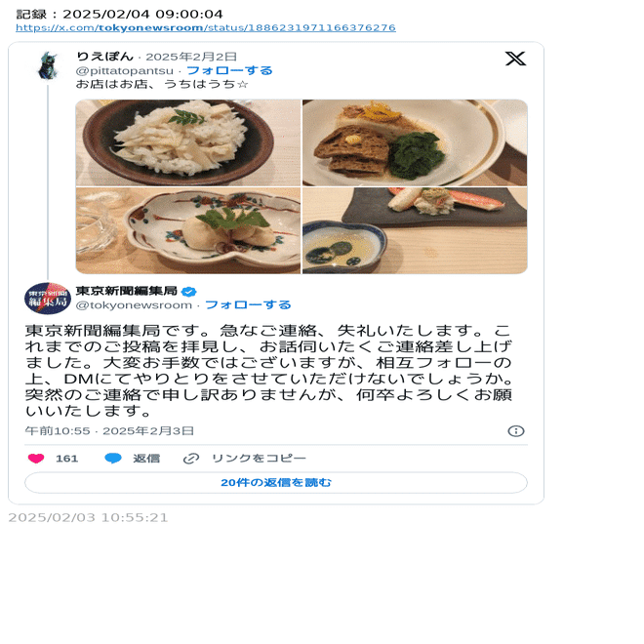Open the x.com tokyonewsroom status URL
Viewport: 644px width, 644px height.
(x=206, y=27)
